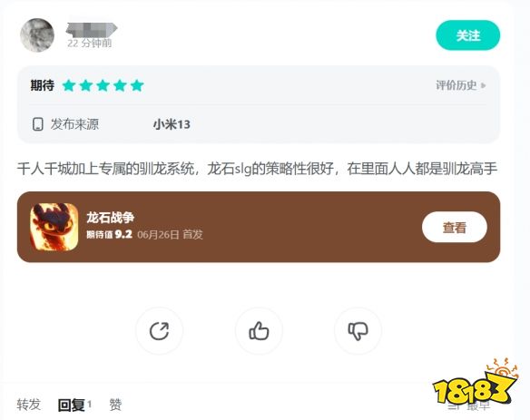530x420 pixels.
Task: Select the fifth rating star
Action: [137, 85]
